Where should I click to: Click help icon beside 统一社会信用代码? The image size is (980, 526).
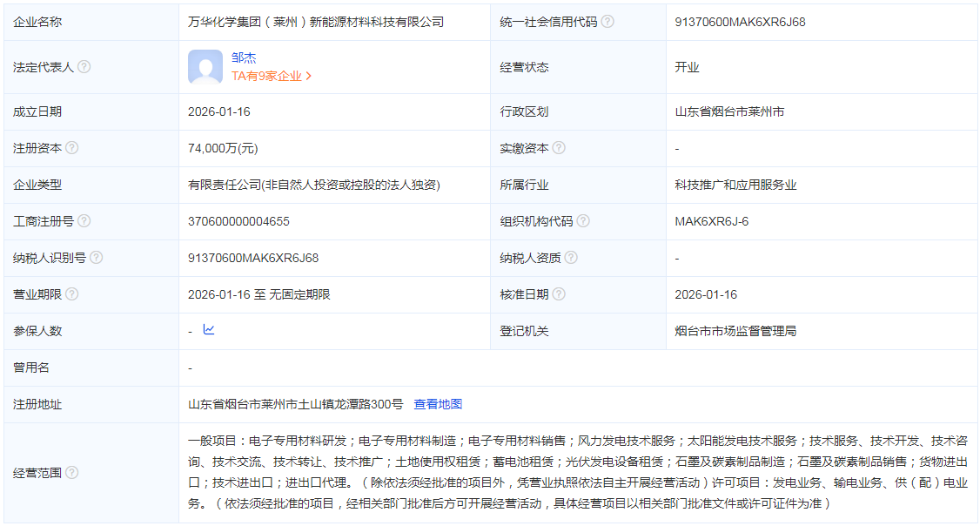[x=607, y=22]
